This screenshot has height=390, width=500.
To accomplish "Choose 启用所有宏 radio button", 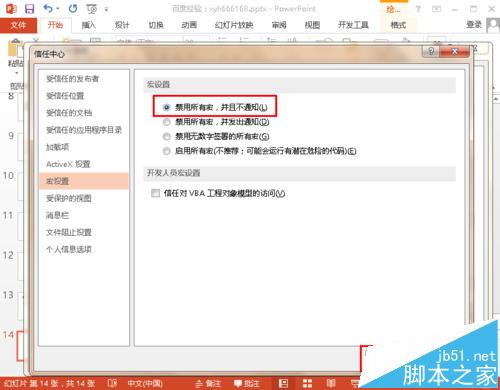I will pyautogui.click(x=166, y=151).
